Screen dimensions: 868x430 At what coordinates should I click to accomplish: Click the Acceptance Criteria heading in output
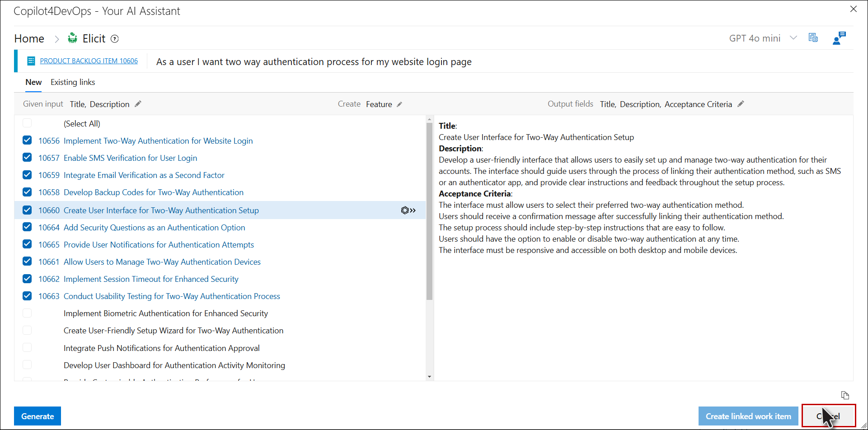(475, 194)
